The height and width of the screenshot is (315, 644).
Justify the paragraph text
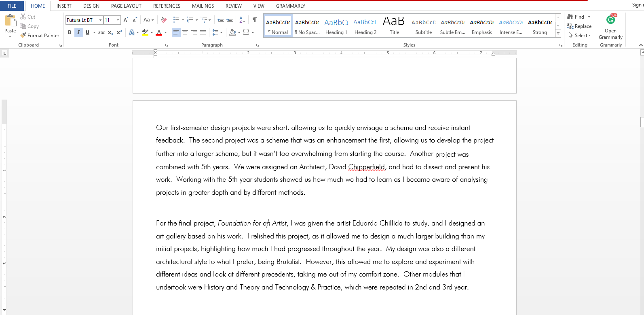[203, 32]
